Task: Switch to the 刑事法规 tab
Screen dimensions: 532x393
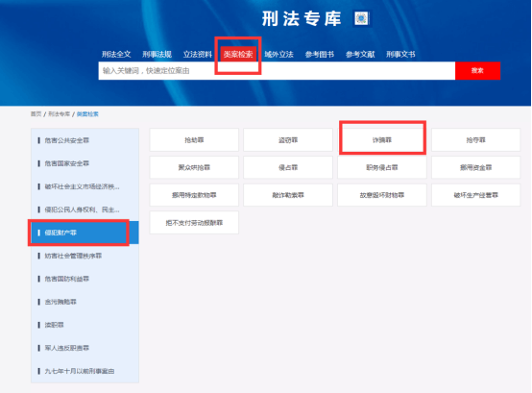Action: pos(157,55)
